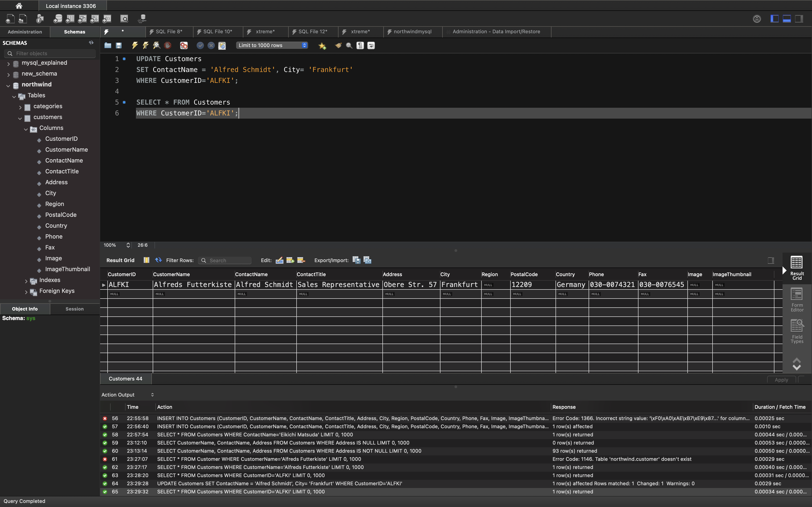Expand the Indexes folder under customers
Image resolution: width=812 pixels, height=507 pixels.
click(x=26, y=281)
